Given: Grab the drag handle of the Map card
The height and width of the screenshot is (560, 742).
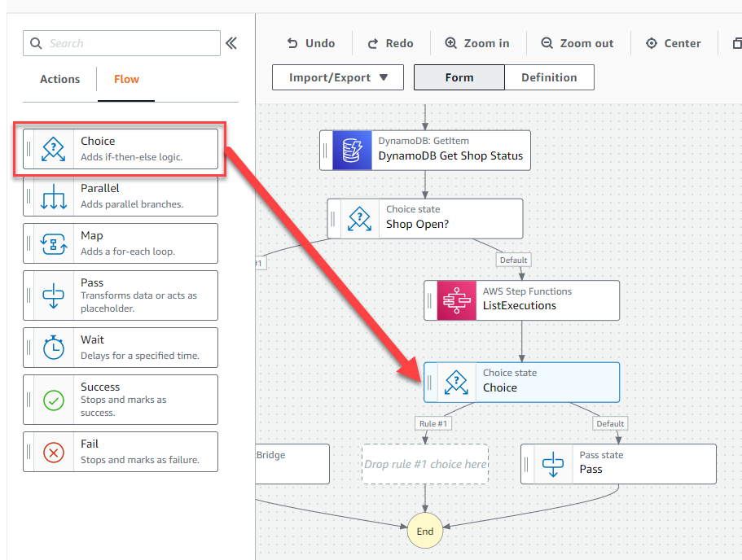Looking at the screenshot, I should [x=29, y=243].
